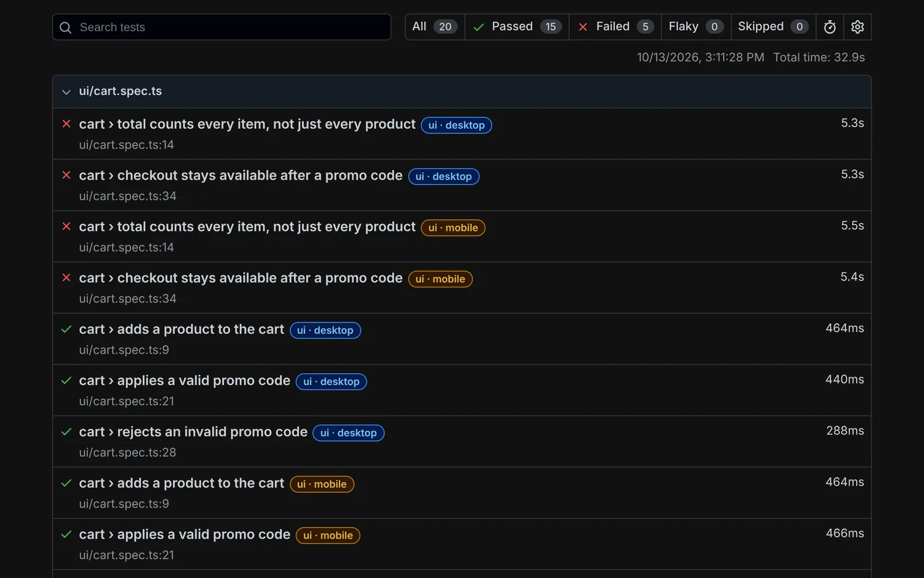924x578 pixels.
Task: Click the 5.5s duration value
Action: 852,226
